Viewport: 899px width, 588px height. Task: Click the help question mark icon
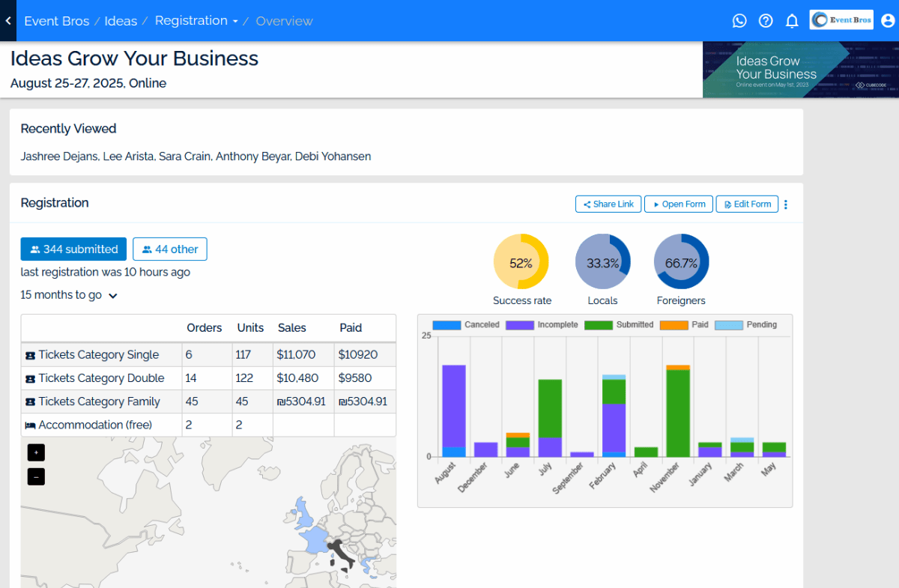[x=766, y=21]
